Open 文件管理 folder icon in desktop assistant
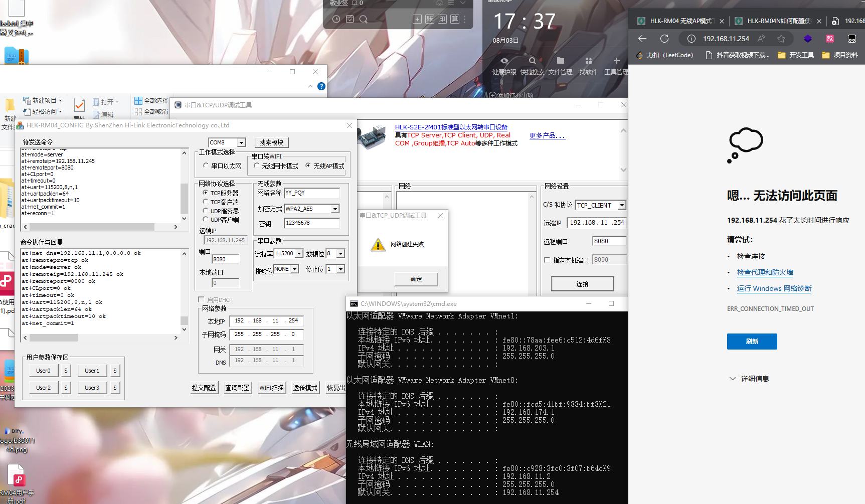The height and width of the screenshot is (504, 865). [560, 61]
